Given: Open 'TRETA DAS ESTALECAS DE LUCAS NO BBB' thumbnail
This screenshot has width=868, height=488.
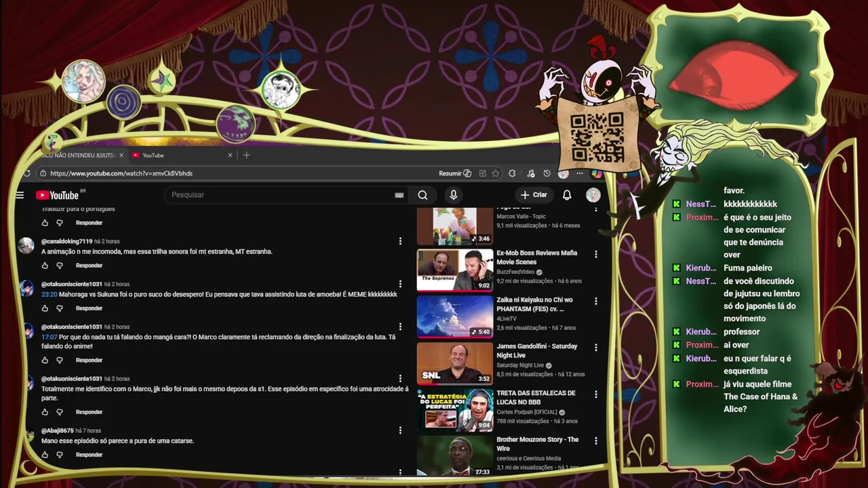Looking at the screenshot, I should (454, 410).
